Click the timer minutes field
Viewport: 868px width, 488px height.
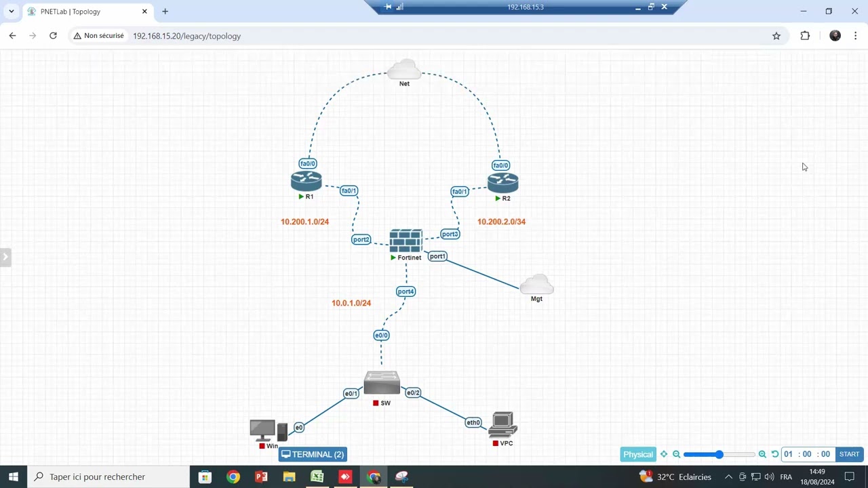(x=806, y=454)
